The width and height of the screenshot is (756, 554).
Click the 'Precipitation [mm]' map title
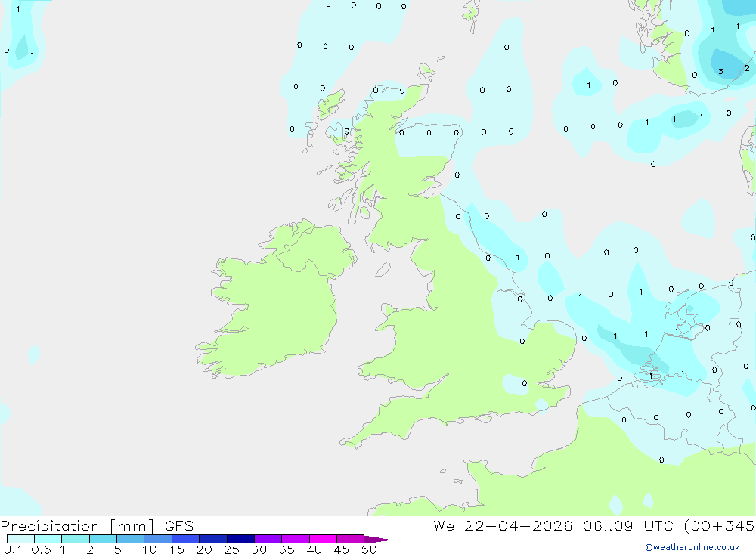78,526
